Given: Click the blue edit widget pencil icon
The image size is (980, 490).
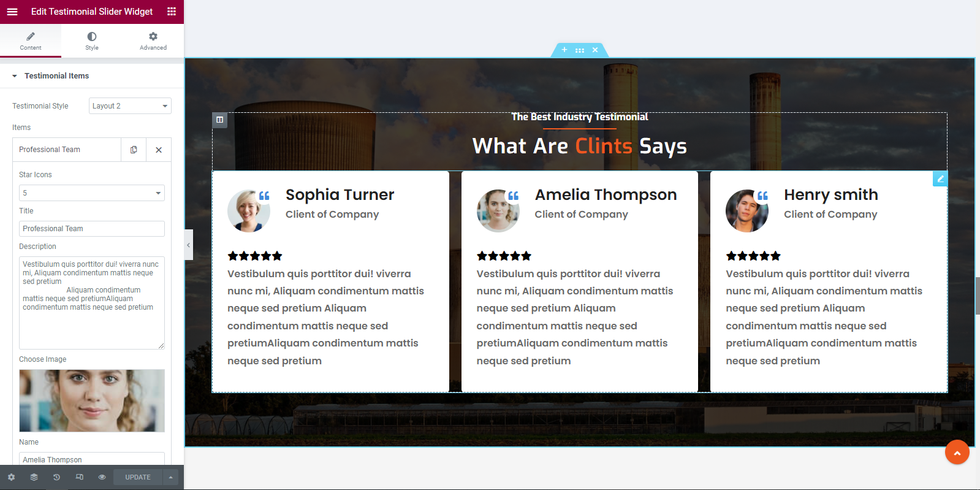Looking at the screenshot, I should (940, 178).
